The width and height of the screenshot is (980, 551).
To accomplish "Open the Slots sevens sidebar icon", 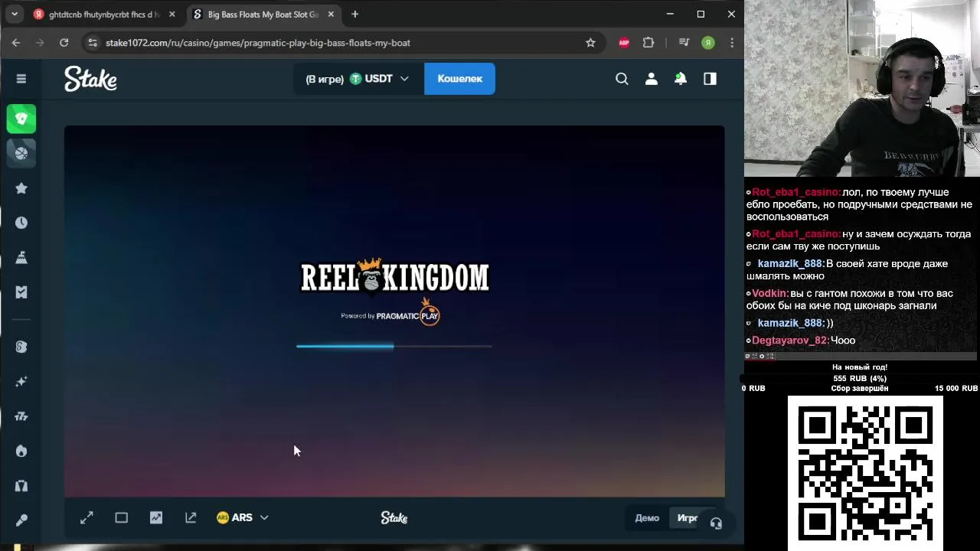I will click(x=21, y=416).
